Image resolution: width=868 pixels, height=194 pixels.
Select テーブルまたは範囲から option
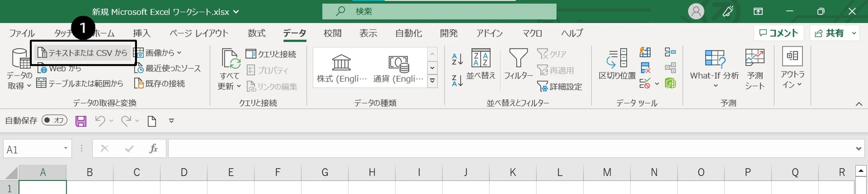pos(80,83)
